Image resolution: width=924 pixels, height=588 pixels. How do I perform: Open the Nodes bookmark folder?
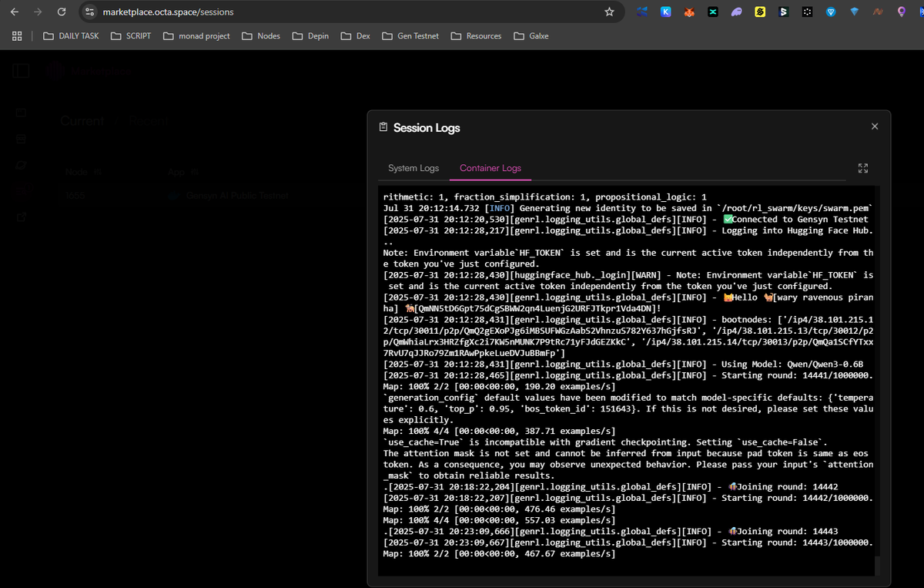point(261,35)
